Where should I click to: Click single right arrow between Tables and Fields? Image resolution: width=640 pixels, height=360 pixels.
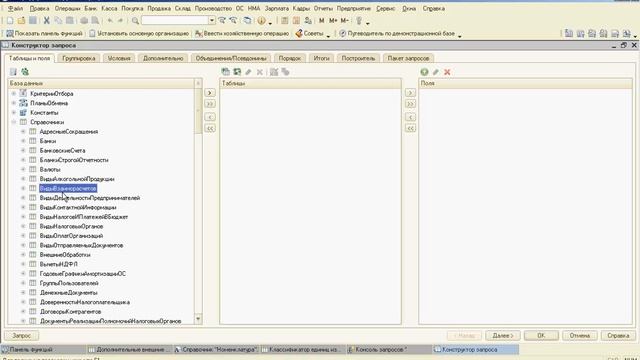(410, 93)
